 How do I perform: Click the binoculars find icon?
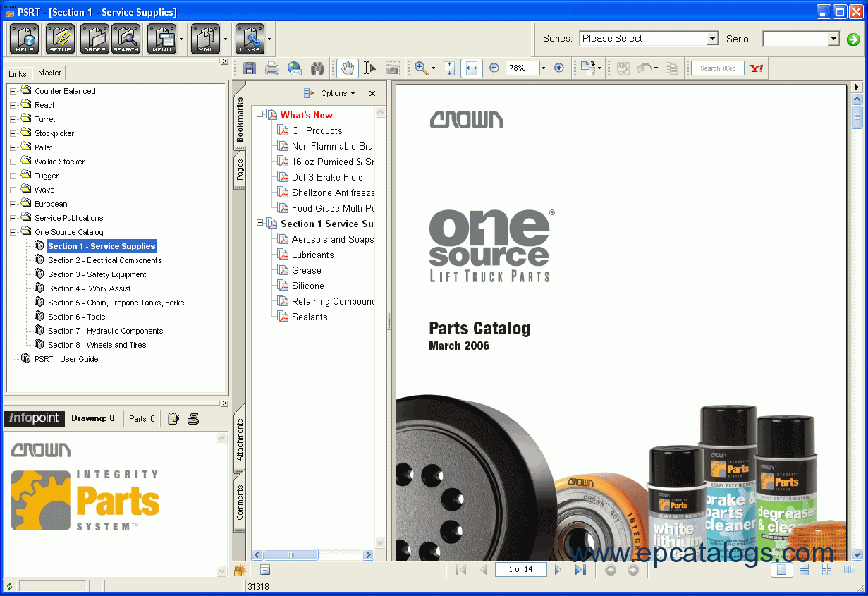[x=317, y=68]
